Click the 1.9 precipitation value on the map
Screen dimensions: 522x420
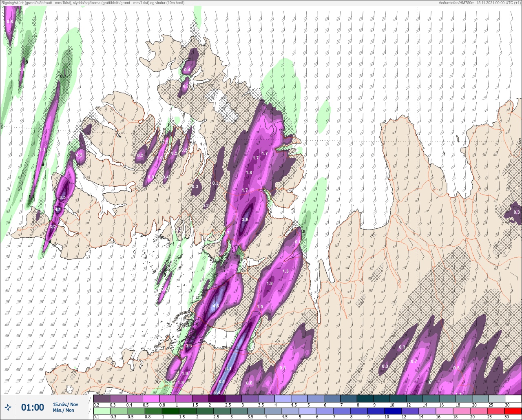pos(185,374)
